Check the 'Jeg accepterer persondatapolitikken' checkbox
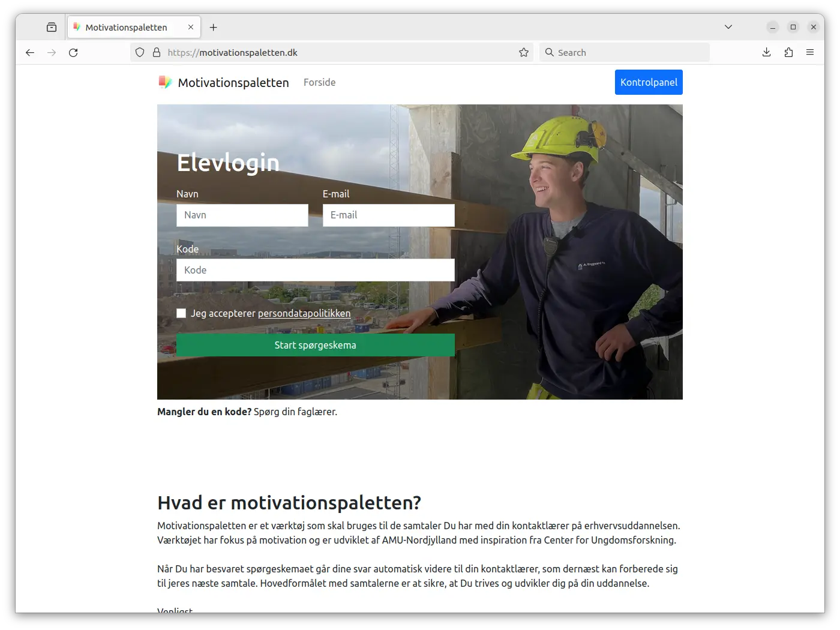840x630 pixels. (181, 313)
